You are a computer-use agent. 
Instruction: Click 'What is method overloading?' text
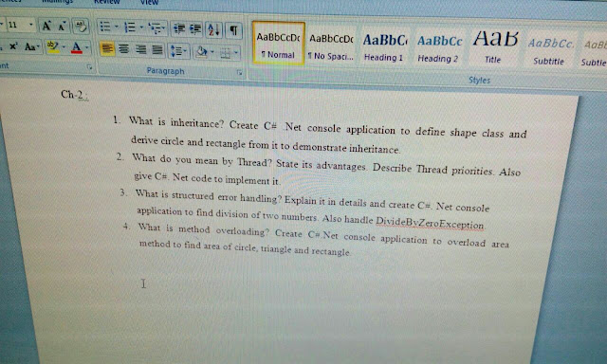click(204, 230)
